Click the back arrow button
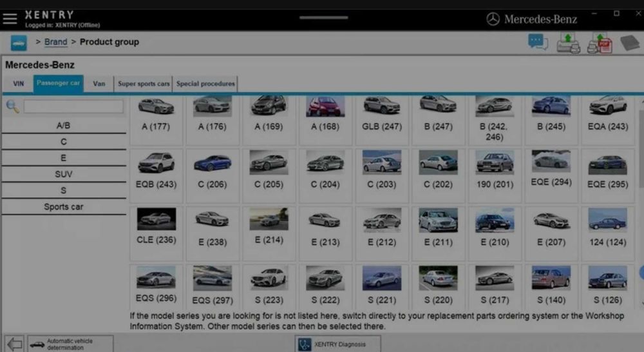The image size is (644, 352). (14, 344)
